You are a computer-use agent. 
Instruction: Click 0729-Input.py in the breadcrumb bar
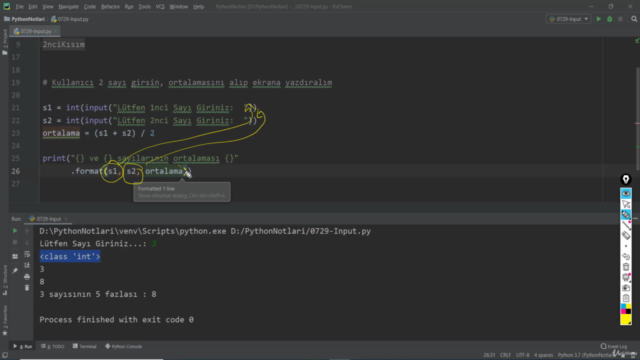tap(70, 19)
